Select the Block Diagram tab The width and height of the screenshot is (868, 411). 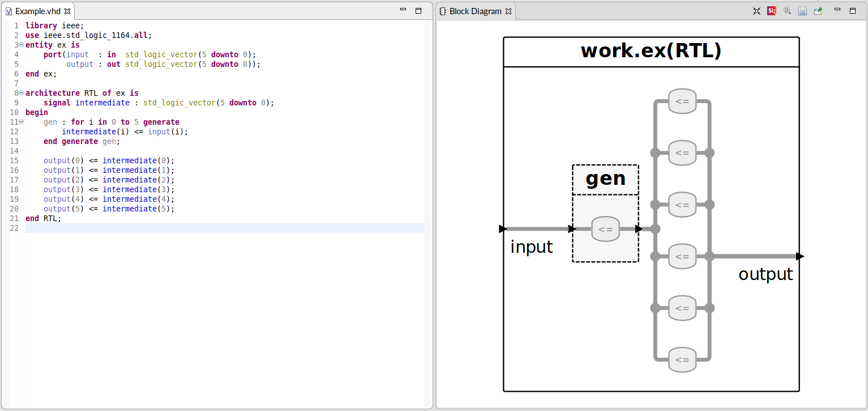475,11
